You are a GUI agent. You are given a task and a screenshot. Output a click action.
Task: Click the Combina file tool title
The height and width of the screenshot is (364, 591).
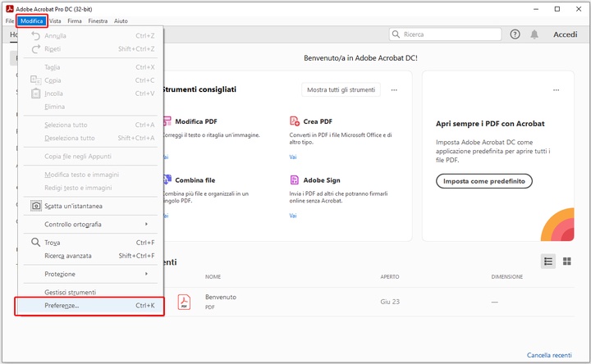pos(195,180)
